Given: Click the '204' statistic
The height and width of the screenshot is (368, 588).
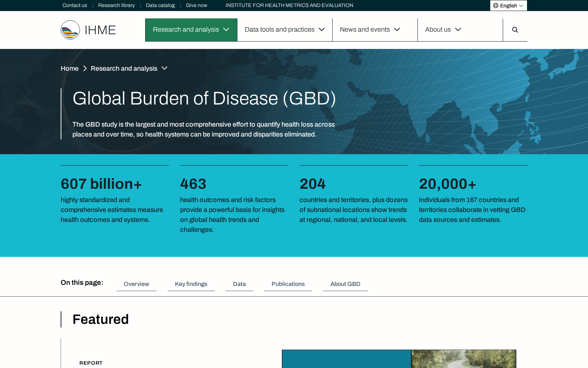Looking at the screenshot, I should pos(313,184).
